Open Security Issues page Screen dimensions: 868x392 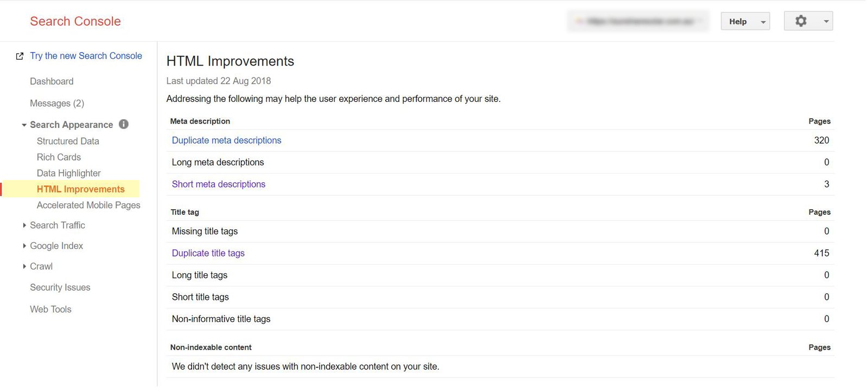tap(60, 287)
